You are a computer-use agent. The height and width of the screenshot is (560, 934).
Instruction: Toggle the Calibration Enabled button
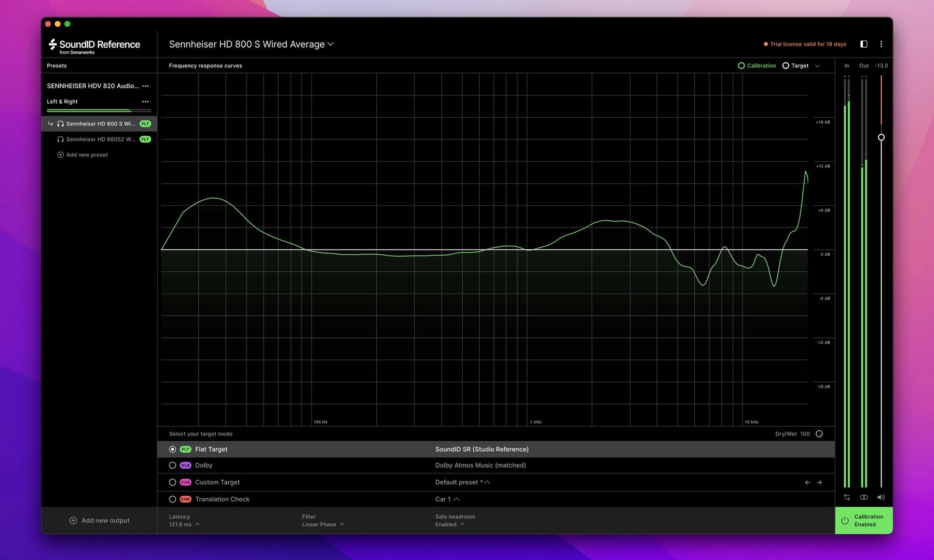[x=864, y=521]
